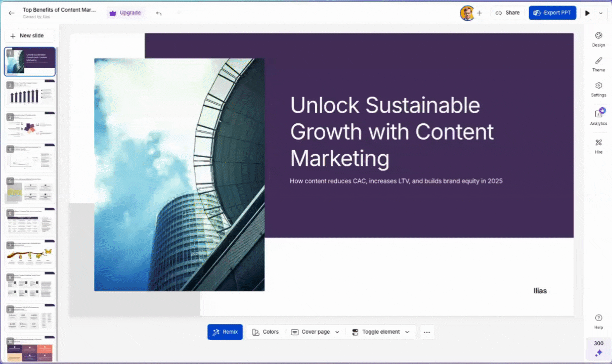Viewport: 612px width, 364px height.
Task: Open the Help question mark icon
Action: [x=598, y=318]
